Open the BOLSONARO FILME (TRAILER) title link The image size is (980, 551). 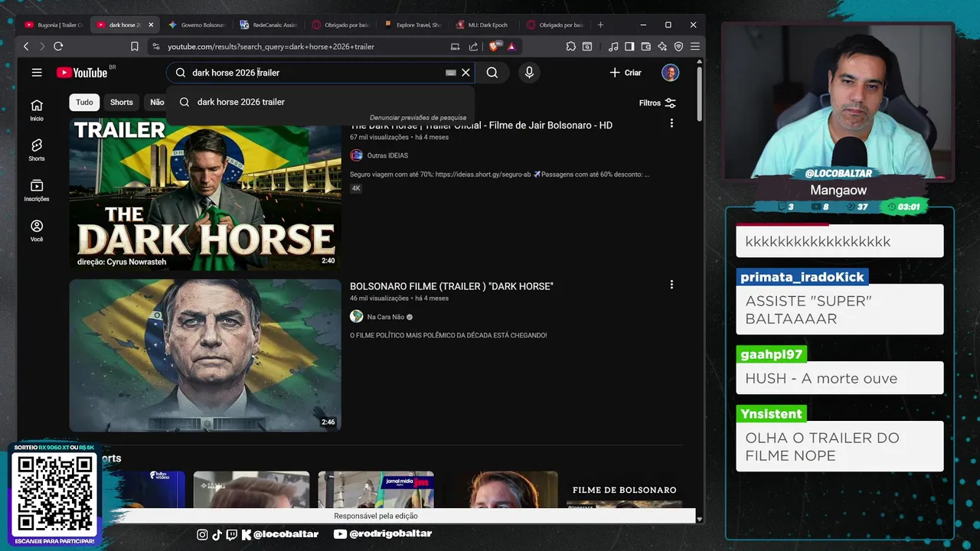coord(452,286)
